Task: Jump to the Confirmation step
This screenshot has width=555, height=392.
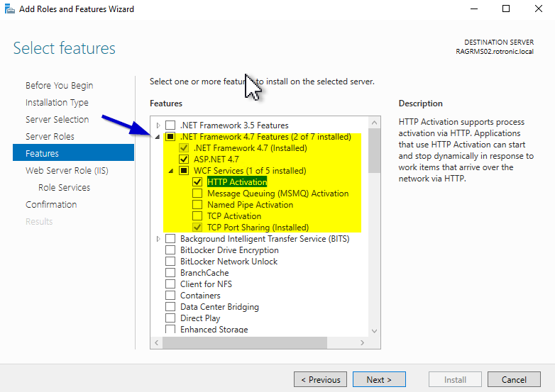Action: [x=51, y=204]
